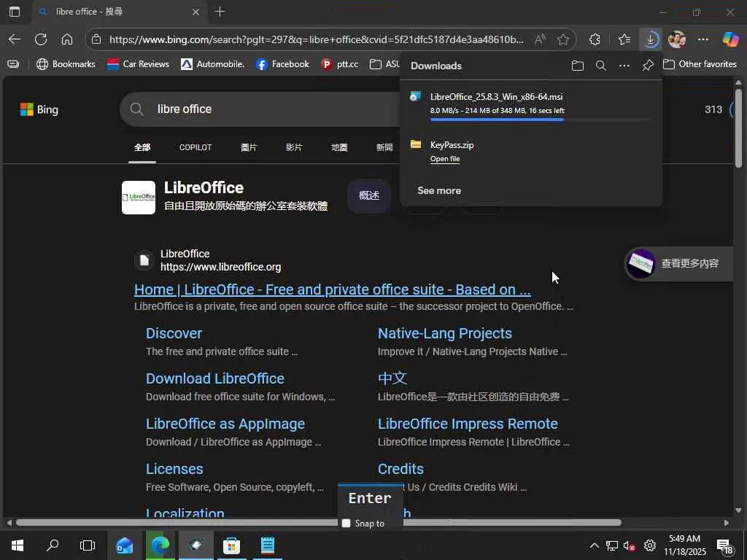Switch to the 新聞 tab
Viewport: 747px width, 560px height.
click(384, 147)
